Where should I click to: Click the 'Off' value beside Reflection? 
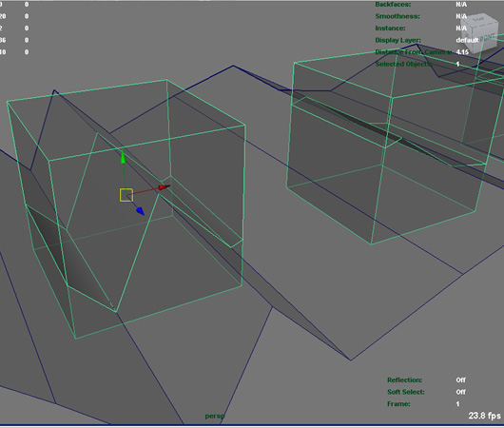[460, 379]
